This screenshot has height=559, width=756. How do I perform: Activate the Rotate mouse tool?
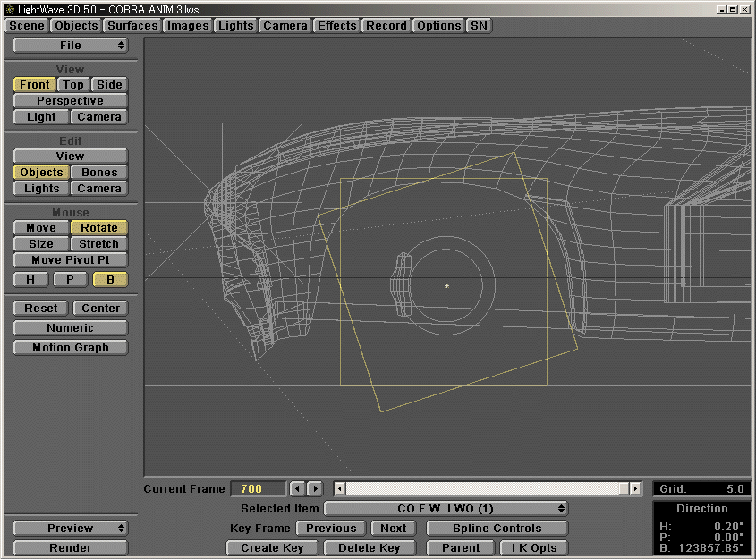[x=98, y=227]
